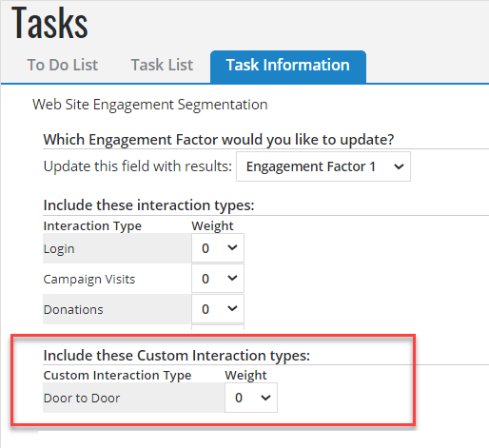Screen dimensions: 489x448
Task: Open the Engagement Factor 1 dropdown
Action: [x=323, y=166]
